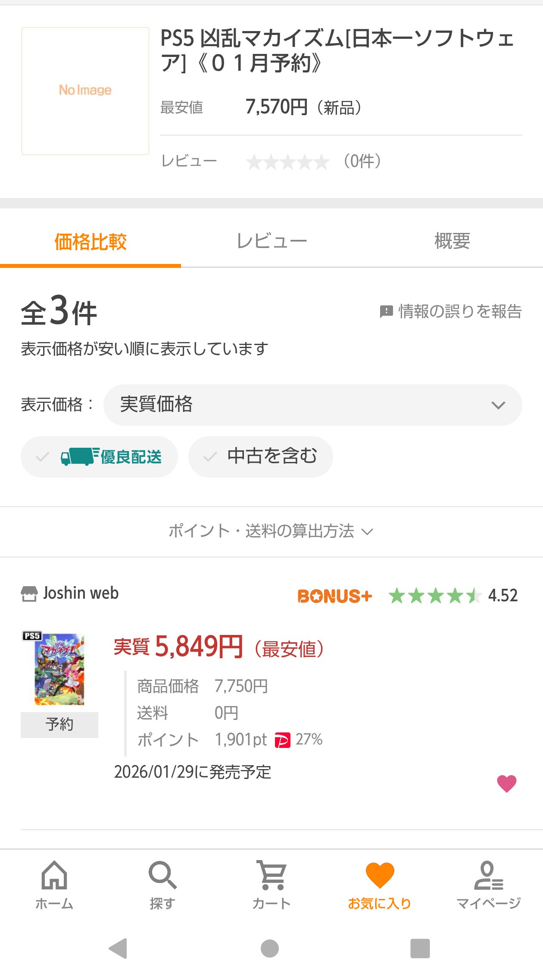The height and width of the screenshot is (980, 543).
Task: Tap the report incorrect information flag icon
Action: [x=386, y=311]
